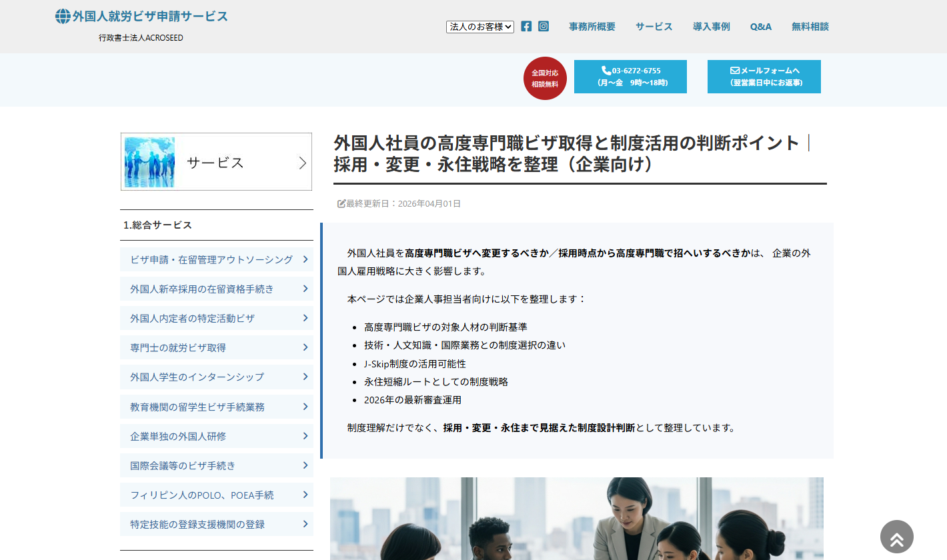Click the Instagram icon

[544, 26]
